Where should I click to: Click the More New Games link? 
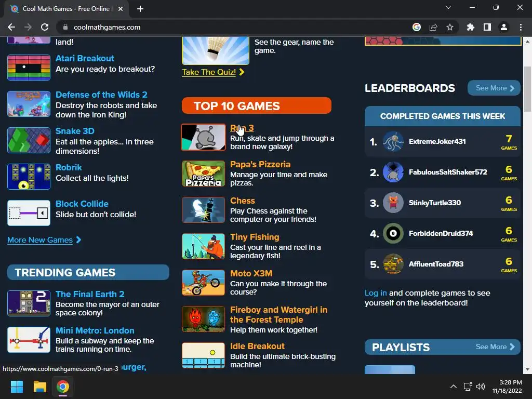pyautogui.click(x=44, y=240)
